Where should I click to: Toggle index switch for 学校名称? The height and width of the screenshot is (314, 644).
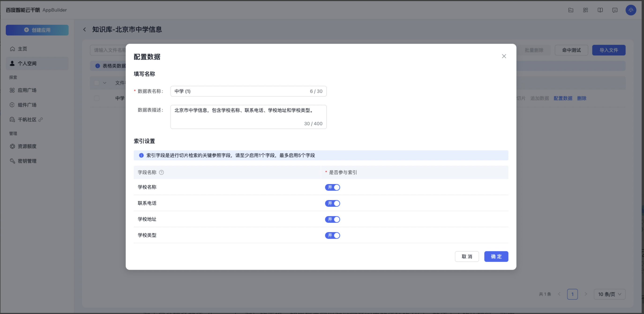point(333,187)
